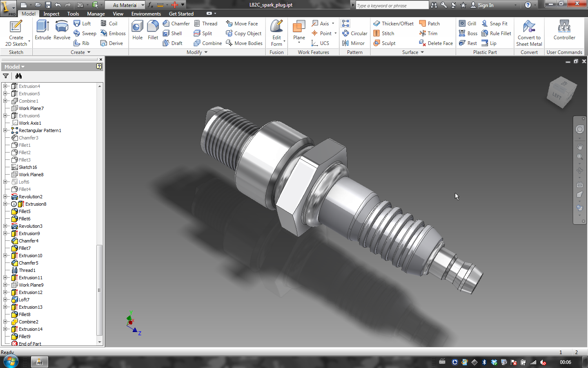Select the Grill plastic part tool
588x368 pixels.
tap(468, 24)
